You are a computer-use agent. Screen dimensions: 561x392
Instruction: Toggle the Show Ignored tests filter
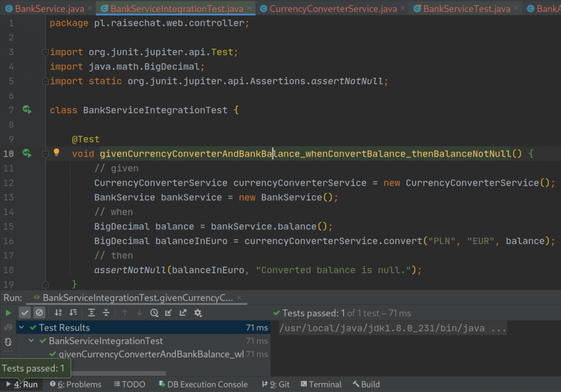[x=39, y=313]
